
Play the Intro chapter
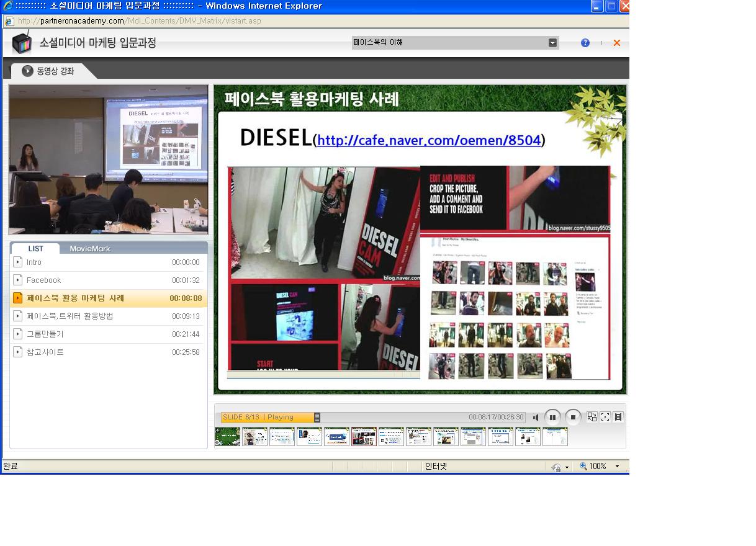coord(109,262)
